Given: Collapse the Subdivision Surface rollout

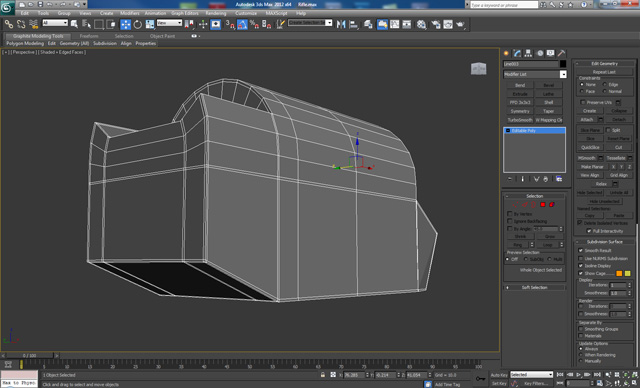Looking at the screenshot, I should click(604, 242).
